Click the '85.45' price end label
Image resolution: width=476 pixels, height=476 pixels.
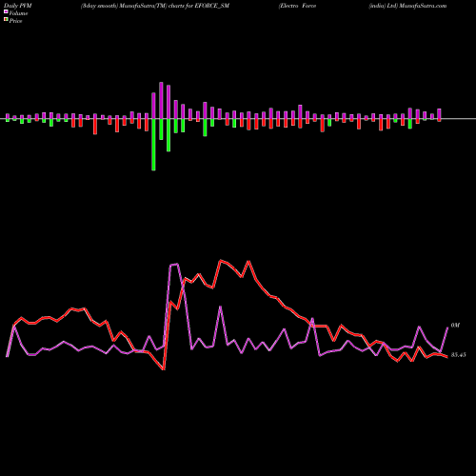(458, 355)
